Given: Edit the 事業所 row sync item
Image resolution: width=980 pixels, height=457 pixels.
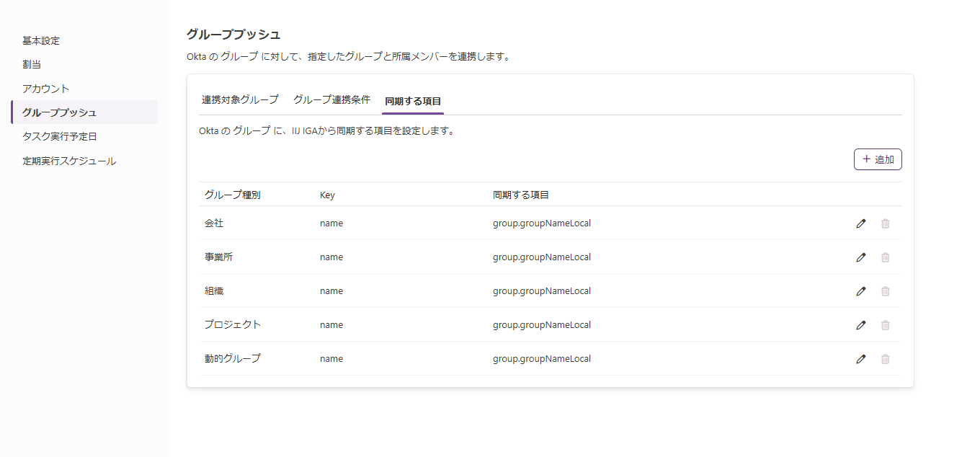Looking at the screenshot, I should (x=860, y=257).
